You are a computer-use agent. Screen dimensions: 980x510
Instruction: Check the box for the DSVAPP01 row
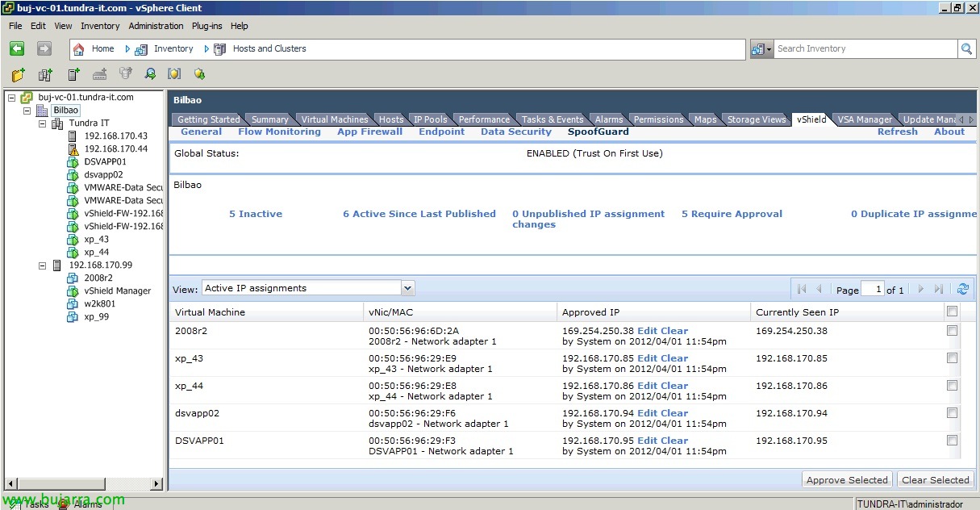(x=953, y=441)
